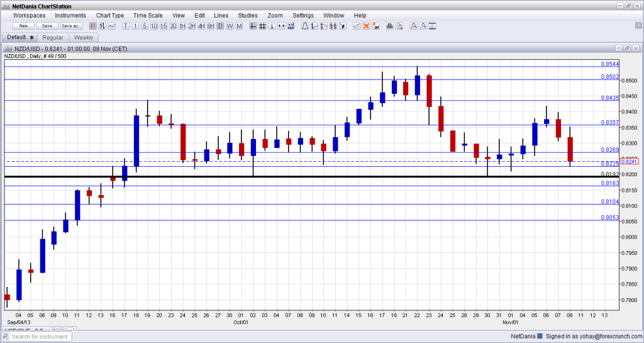Switch to the Default workspace tab
Screen dimensions: 644x343
(19, 37)
